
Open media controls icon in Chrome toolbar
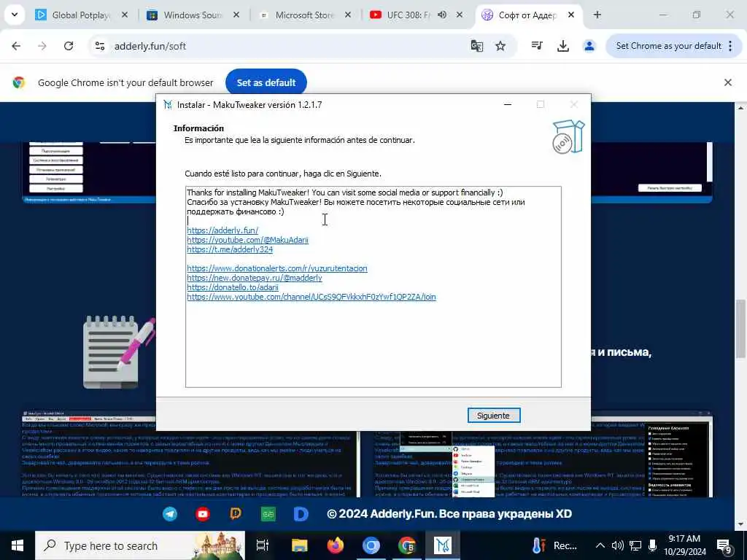point(537,46)
